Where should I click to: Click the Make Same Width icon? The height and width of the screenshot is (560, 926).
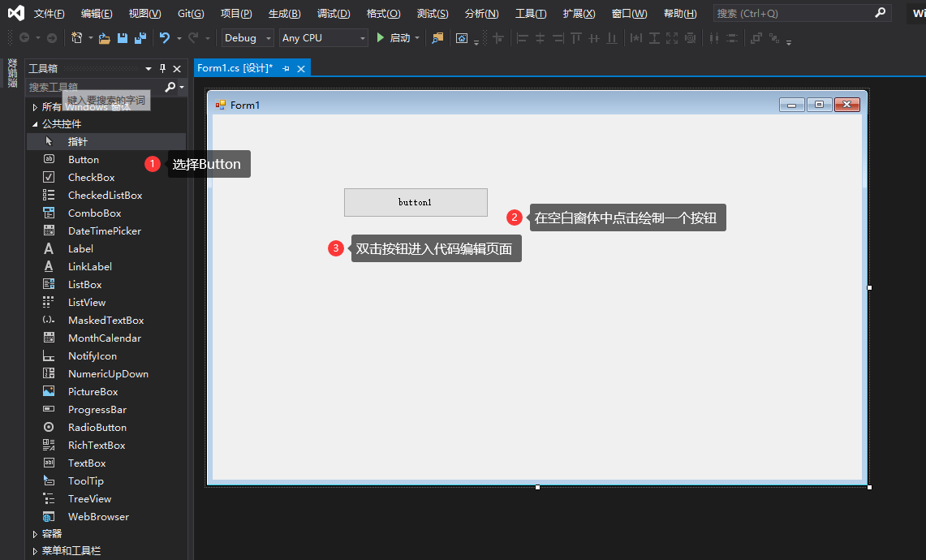pyautogui.click(x=635, y=38)
